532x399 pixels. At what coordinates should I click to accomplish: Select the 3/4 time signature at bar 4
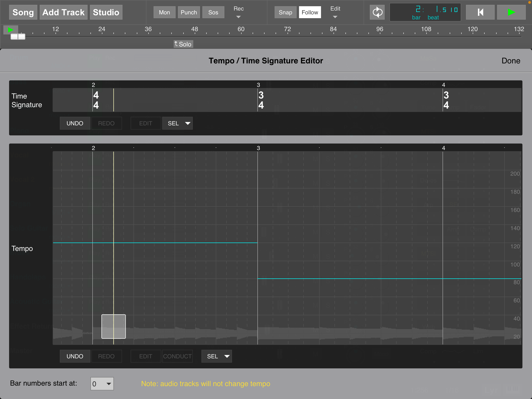point(446,100)
